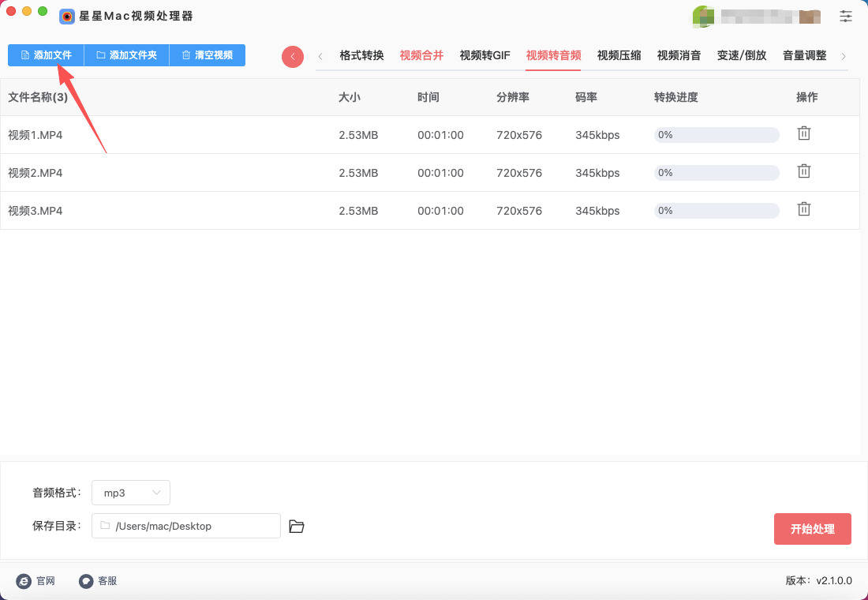Open the settings sliders icon
Viewport: 868px width, 600px height.
846,16
